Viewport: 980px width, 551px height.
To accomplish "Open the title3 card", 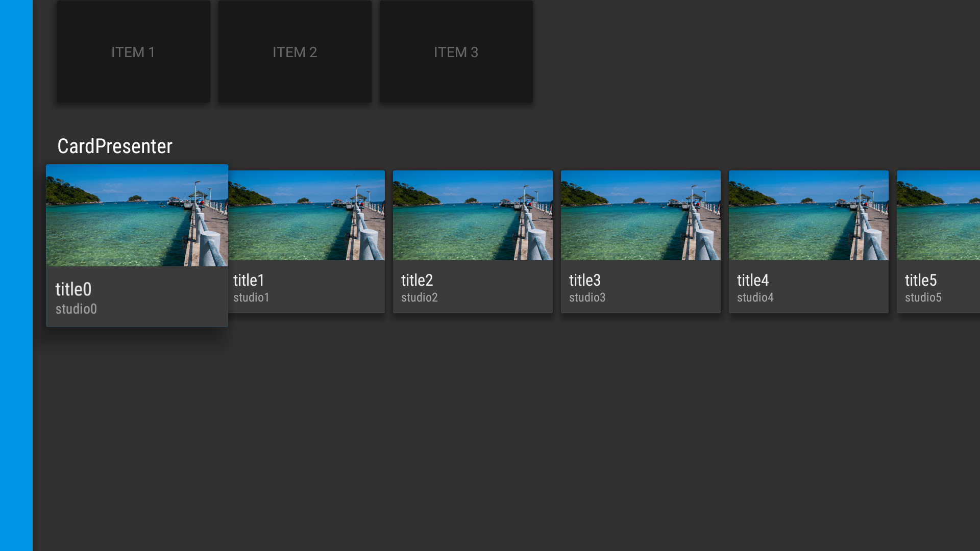I will pos(641,241).
